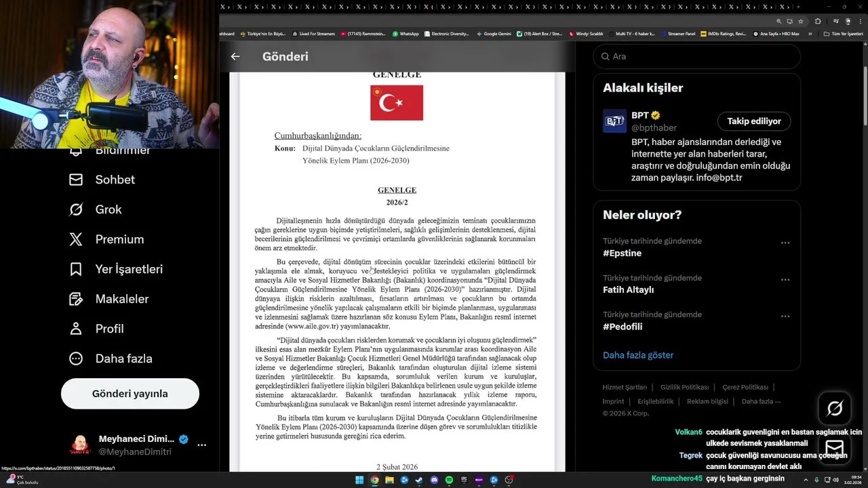Viewport: 868px width, 488px height.
Task: Go back using the arrow next to Gönderi
Action: pyautogui.click(x=235, y=56)
